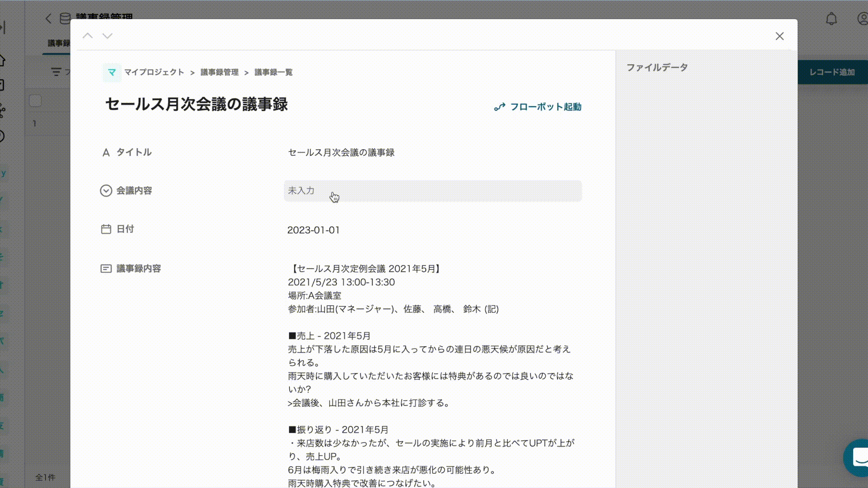Image resolution: width=868 pixels, height=488 pixels.
Task: Click the マイプロジェクト breadcrumb link
Action: pyautogui.click(x=154, y=72)
